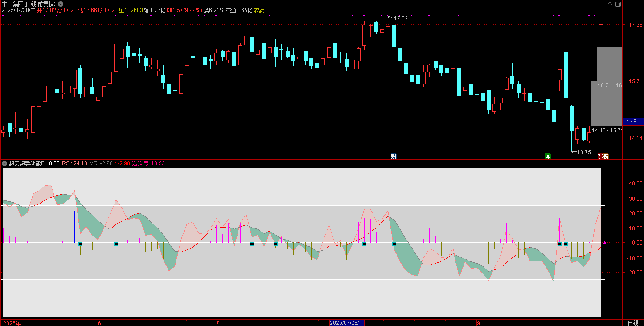Click the 涨榜 marker under the last candle
The image size is (644, 326).
point(603,156)
